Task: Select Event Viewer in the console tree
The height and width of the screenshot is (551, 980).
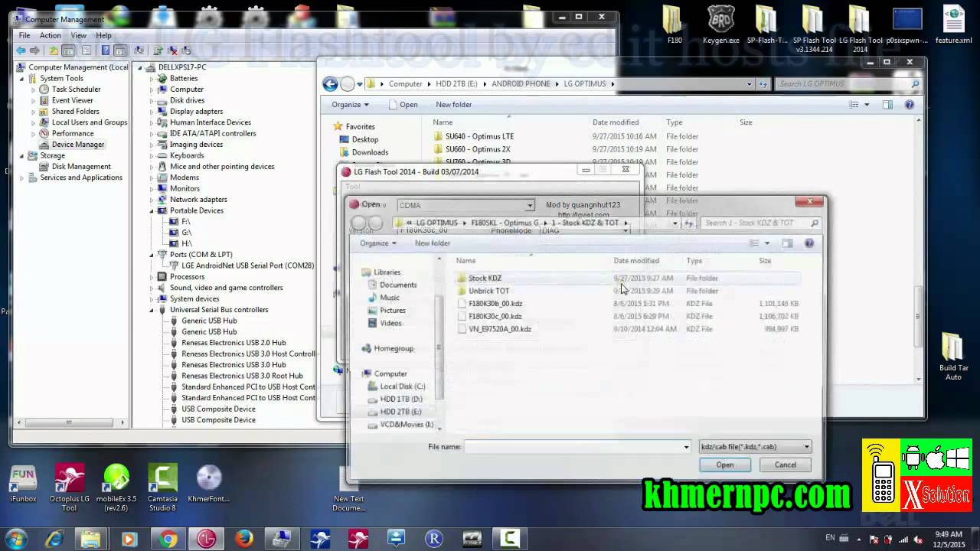Action: click(x=72, y=100)
